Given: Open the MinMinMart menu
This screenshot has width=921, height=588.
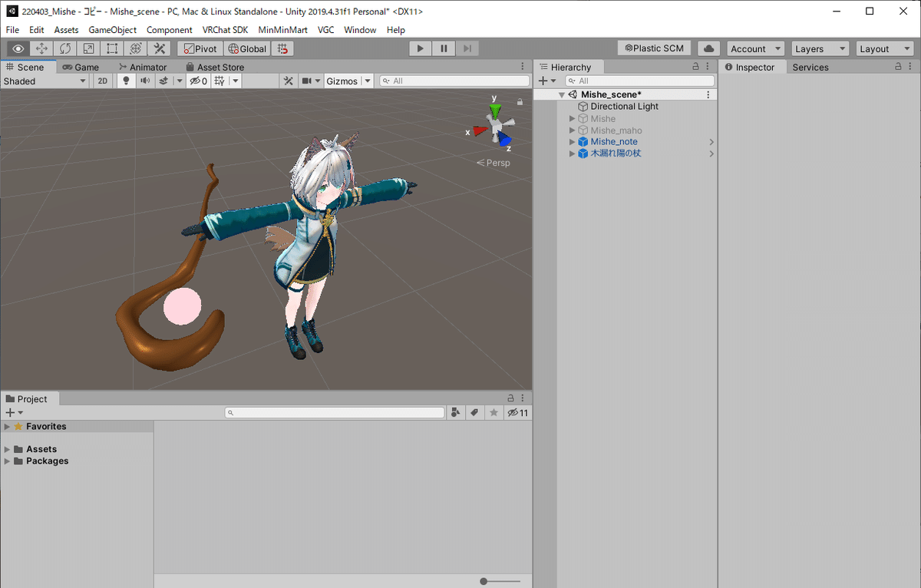Looking at the screenshot, I should tap(284, 30).
